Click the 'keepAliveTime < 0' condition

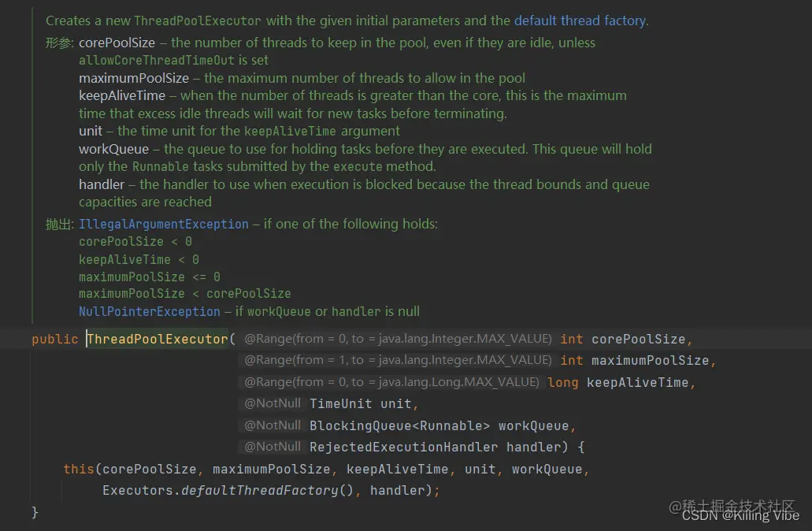[x=139, y=259]
